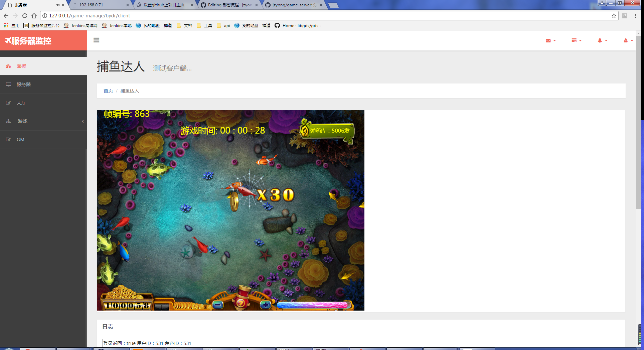Go to the browser home page
Viewport: 644px width, 350px height.
(34, 16)
